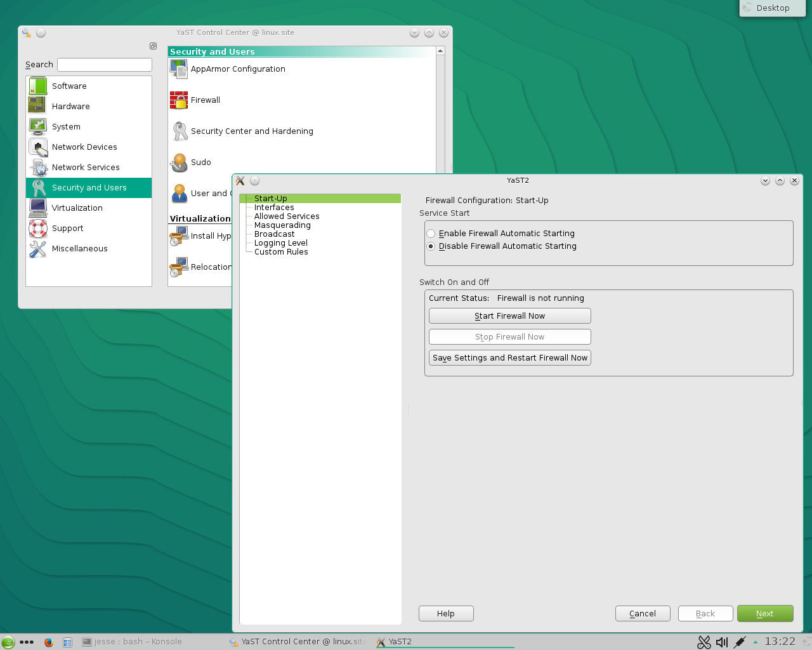Click the taskbar clock showing 13:22
Image resolution: width=812 pixels, height=650 pixels.
(780, 641)
